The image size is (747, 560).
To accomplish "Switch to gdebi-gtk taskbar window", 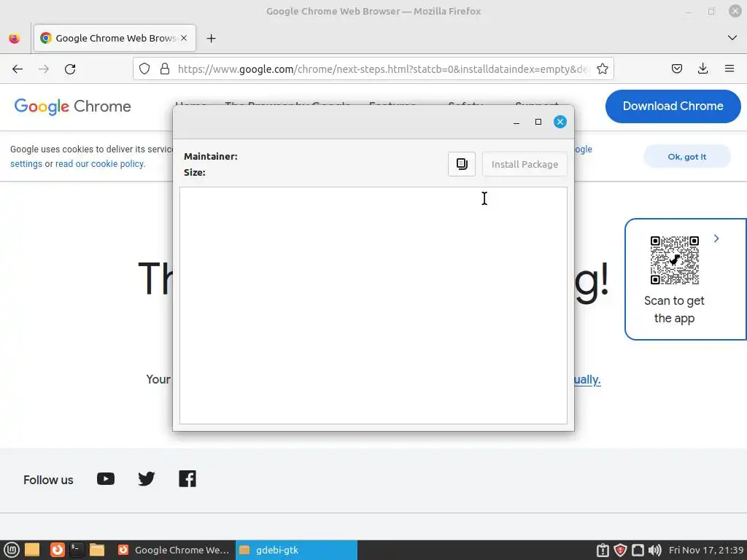I will pyautogui.click(x=296, y=550).
